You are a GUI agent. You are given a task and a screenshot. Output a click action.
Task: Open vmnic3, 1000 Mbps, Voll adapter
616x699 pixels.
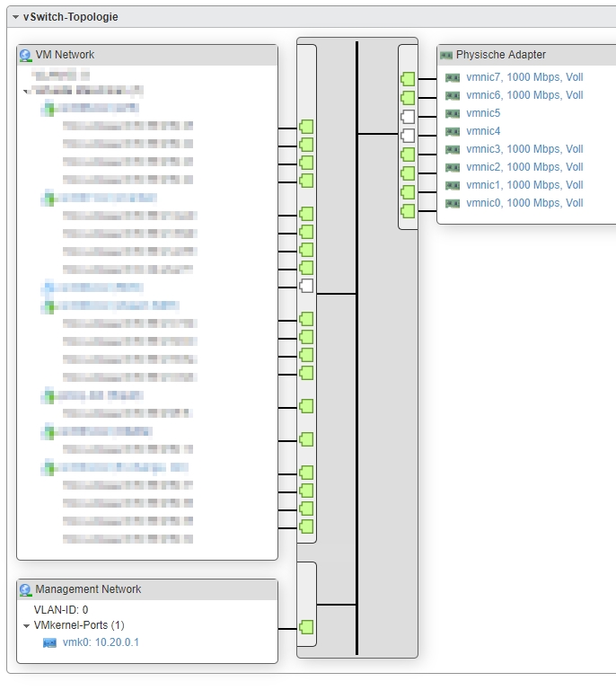click(x=524, y=149)
